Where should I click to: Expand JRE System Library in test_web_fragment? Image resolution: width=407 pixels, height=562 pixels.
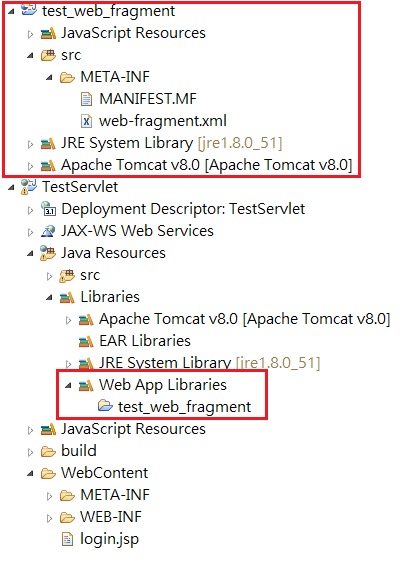click(30, 144)
